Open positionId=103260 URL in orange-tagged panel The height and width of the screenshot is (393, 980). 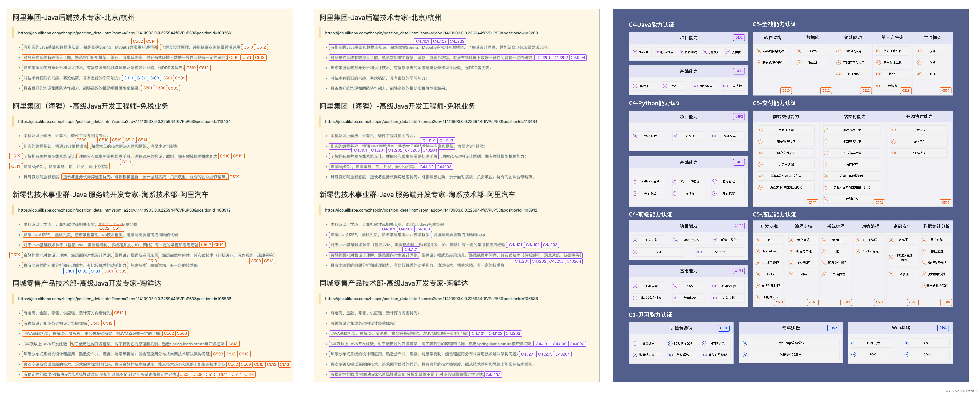(x=124, y=33)
